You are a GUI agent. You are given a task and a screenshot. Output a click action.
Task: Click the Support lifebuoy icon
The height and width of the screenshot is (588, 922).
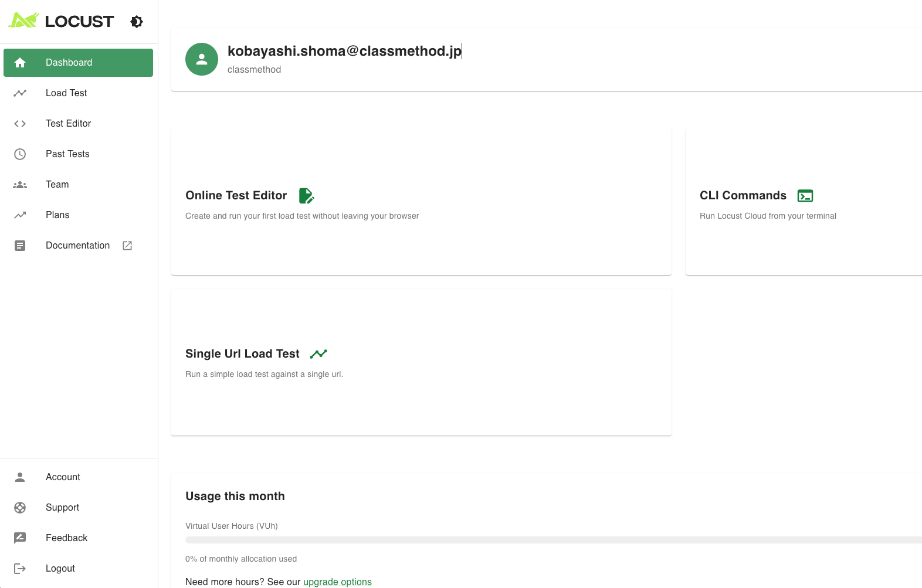coord(20,508)
